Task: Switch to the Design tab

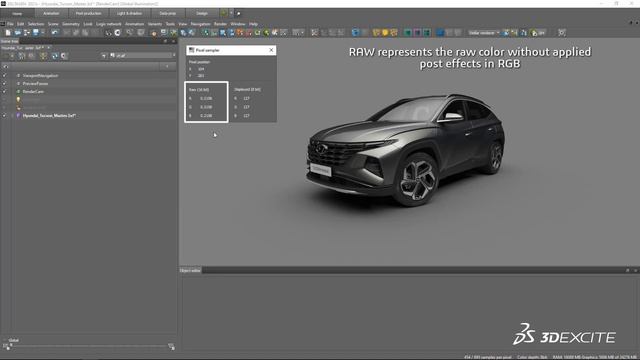Action: pos(202,13)
